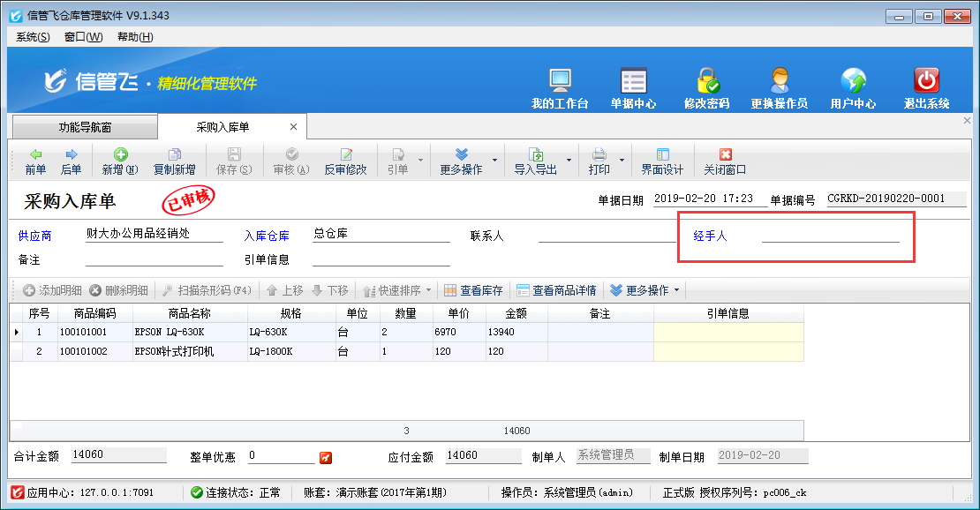Viewport: 980px width, 510px height.
Task: Open the 系统(S) menu
Action: click(x=33, y=37)
